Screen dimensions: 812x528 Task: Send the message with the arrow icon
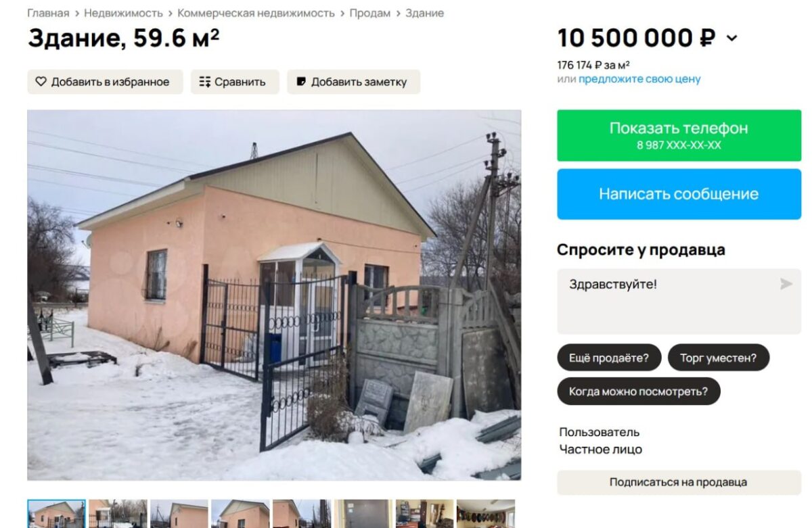[x=786, y=284]
